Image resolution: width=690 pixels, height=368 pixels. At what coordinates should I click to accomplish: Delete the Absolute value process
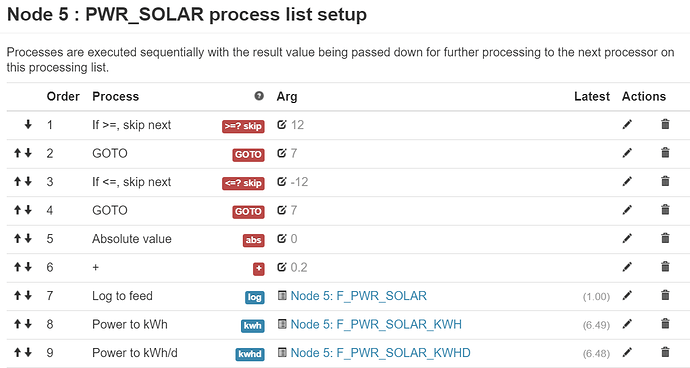point(665,238)
